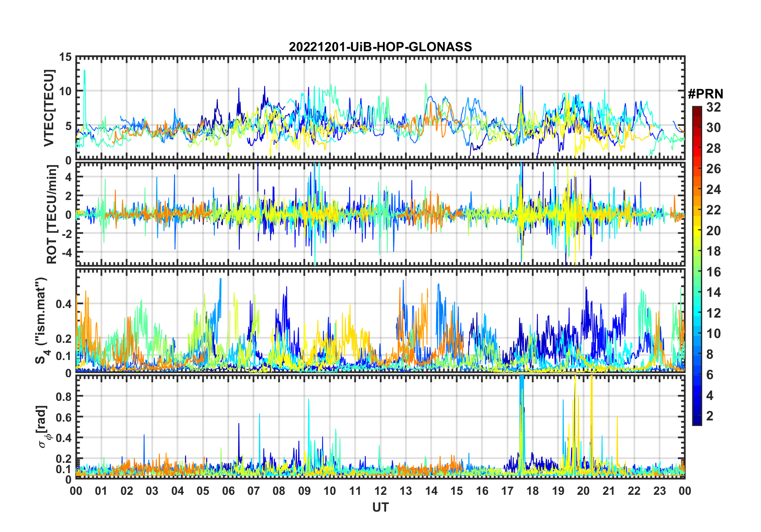Viewport: 761px width, 532px height.
Task: Click the PRN colorbar scale
Action: coord(697,266)
